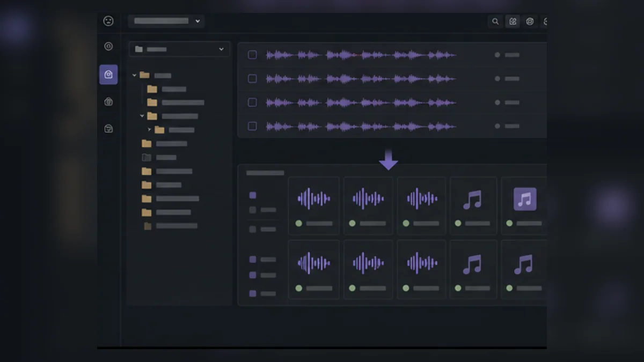This screenshot has height=362, width=644.
Task: Open the second waveform card in bottom grid row
Action: pos(368,270)
